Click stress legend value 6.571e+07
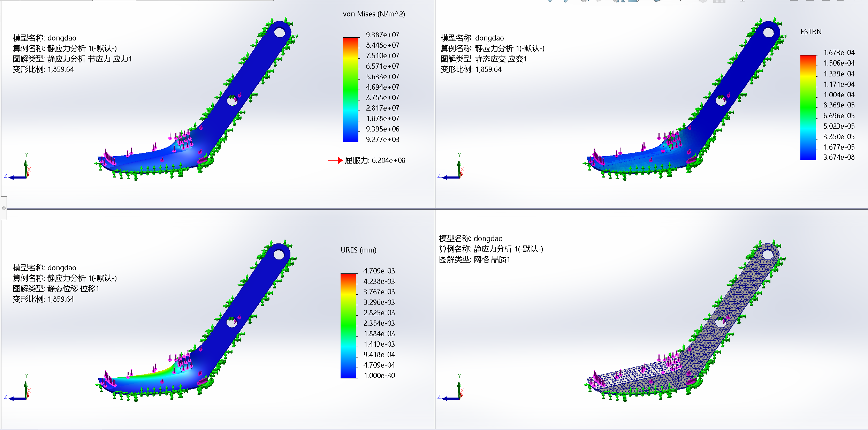The width and height of the screenshot is (868, 430). pos(382,66)
